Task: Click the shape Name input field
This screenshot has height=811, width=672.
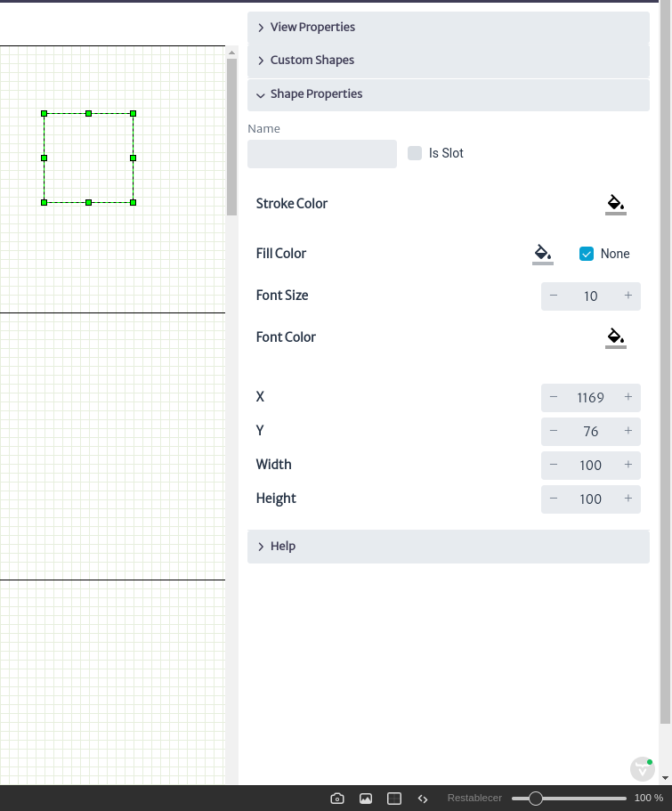Action: click(322, 154)
